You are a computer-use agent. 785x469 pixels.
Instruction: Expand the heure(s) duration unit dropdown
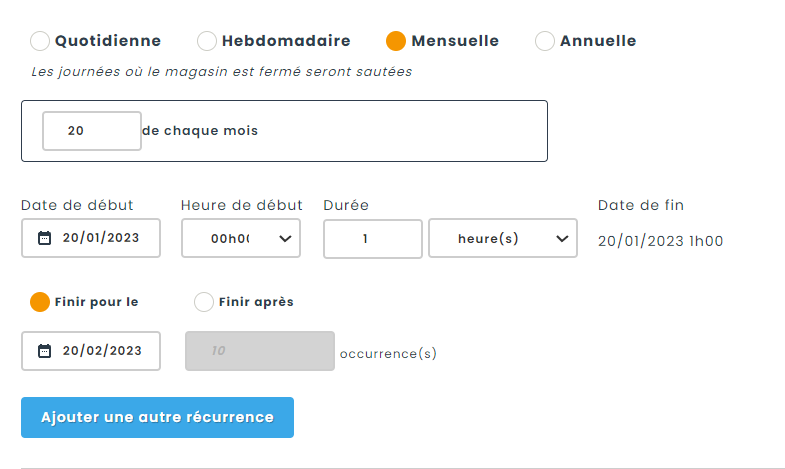503,238
